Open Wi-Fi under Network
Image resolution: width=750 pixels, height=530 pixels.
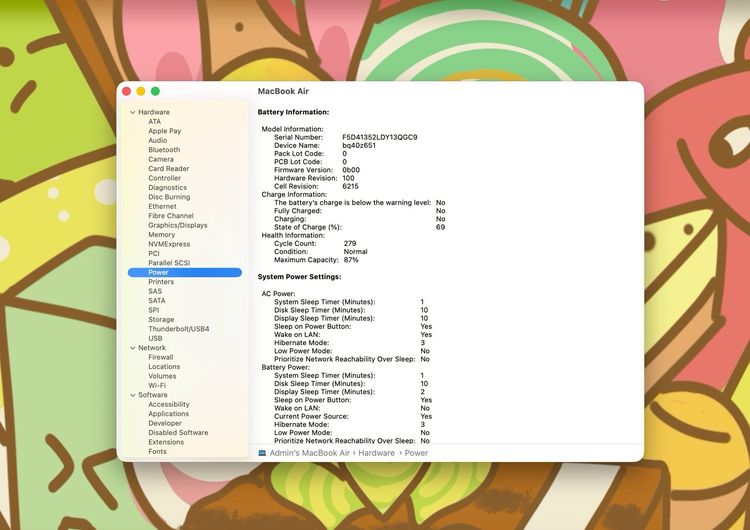[157, 385]
